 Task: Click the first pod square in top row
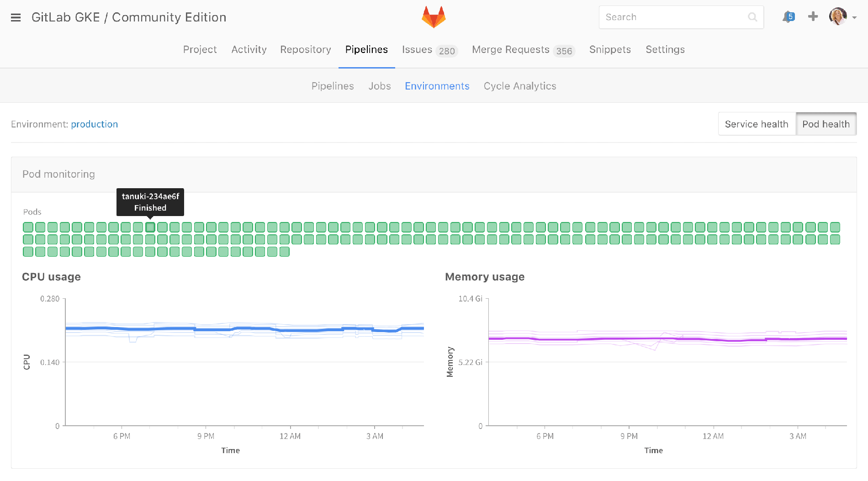click(28, 227)
